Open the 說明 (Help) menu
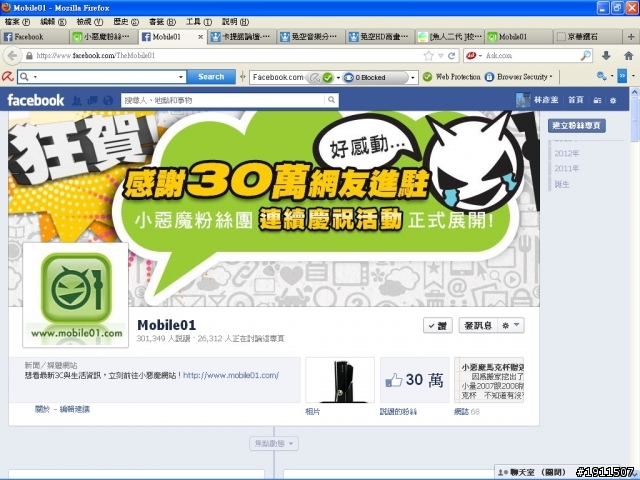The image size is (640, 480). 235,22
